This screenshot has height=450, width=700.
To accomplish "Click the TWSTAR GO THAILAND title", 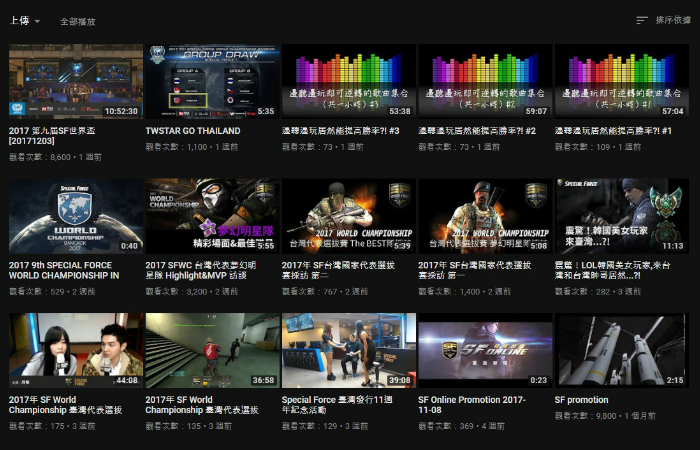I will coord(193,131).
